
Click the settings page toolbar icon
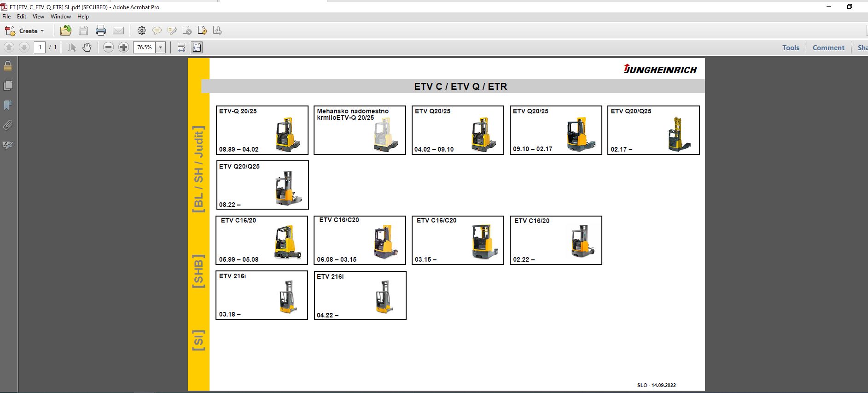click(x=187, y=31)
